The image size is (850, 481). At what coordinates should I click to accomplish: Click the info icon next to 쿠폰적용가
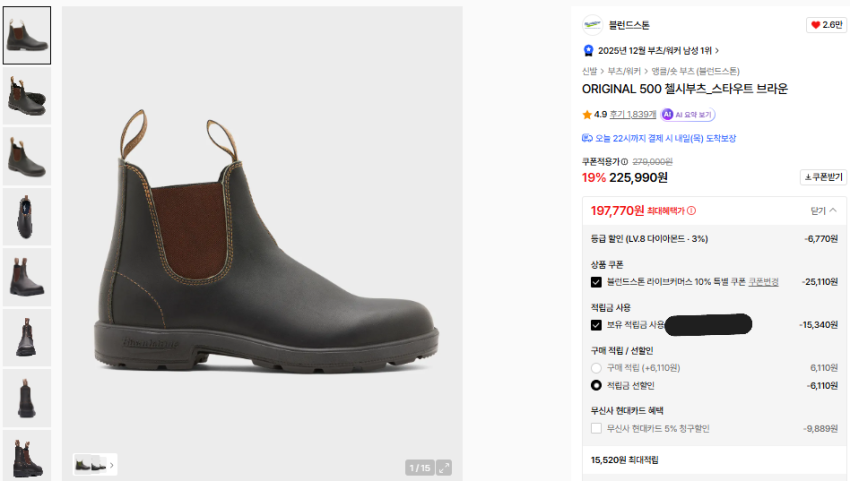(625, 161)
